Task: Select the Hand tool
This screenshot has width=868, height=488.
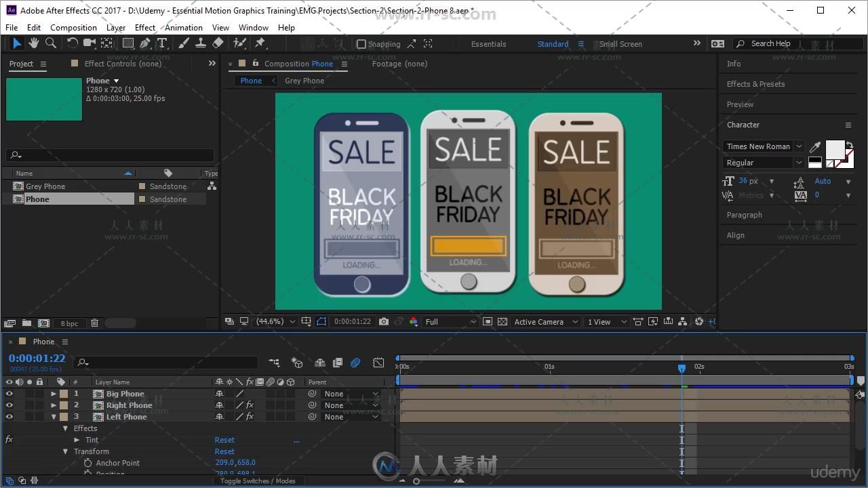Action: click(x=33, y=43)
